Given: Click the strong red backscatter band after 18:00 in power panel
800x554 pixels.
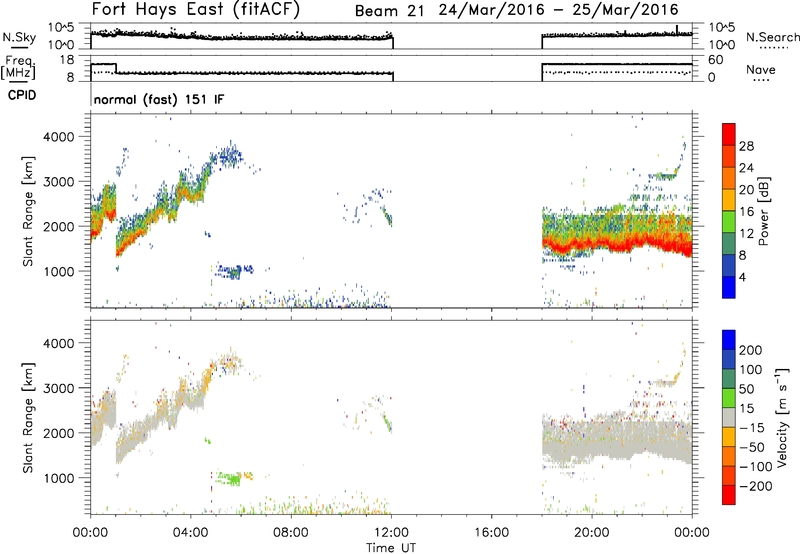Looking at the screenshot, I should (617, 242).
